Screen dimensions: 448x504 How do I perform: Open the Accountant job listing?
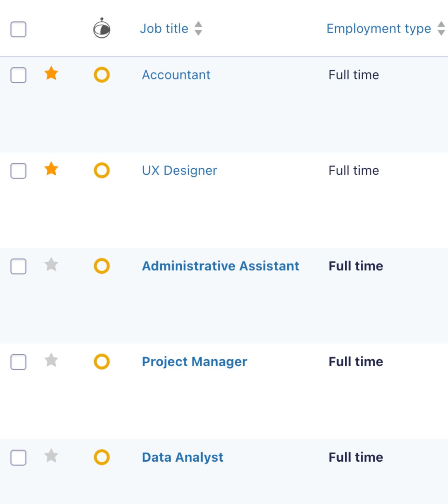point(176,75)
